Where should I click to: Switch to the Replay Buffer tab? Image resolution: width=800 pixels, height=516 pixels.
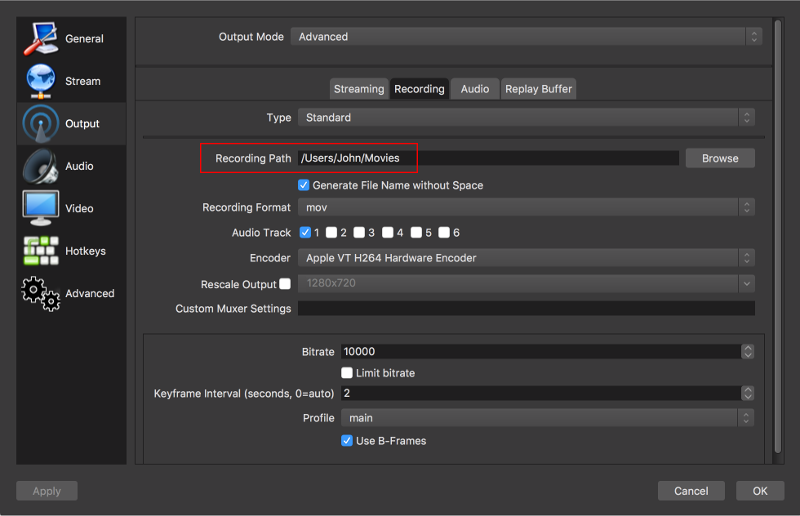pyautogui.click(x=538, y=89)
